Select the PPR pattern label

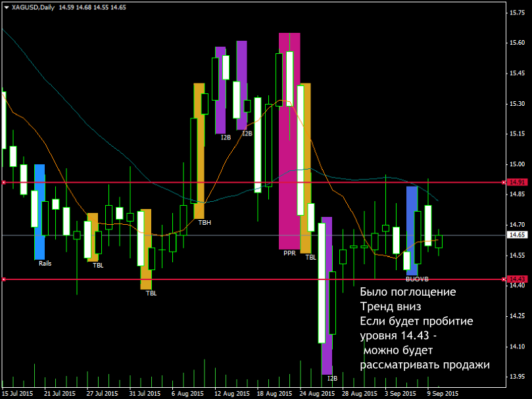pyautogui.click(x=289, y=253)
